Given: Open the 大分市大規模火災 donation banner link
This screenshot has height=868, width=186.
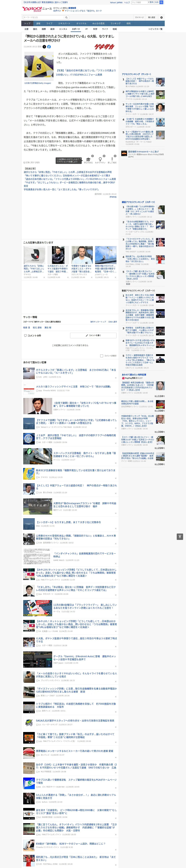Looking at the screenshot, I should coord(45,2).
